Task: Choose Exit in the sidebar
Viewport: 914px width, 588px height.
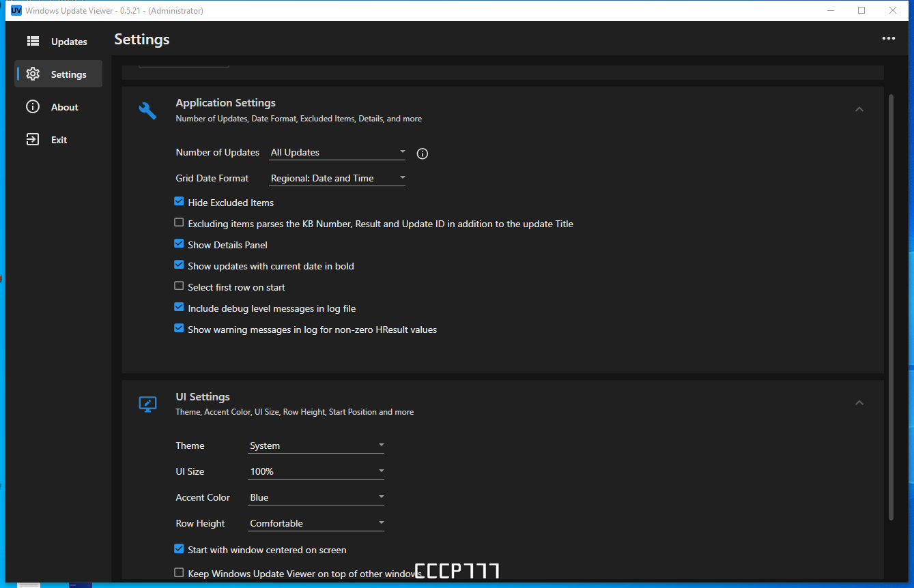Action: 59,140
